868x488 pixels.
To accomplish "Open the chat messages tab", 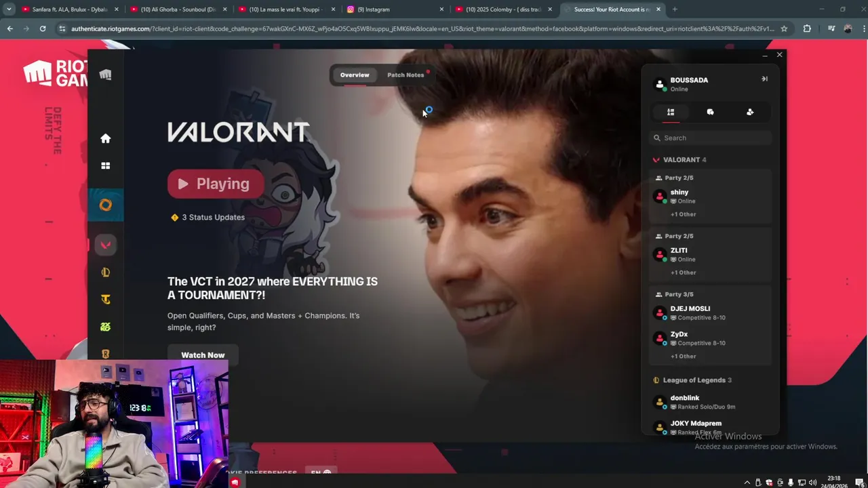I will click(710, 112).
